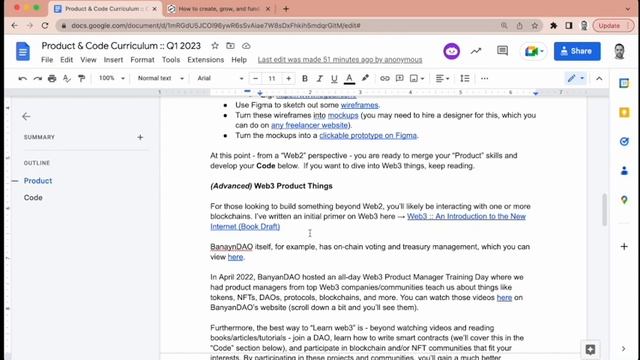Image resolution: width=640 pixels, height=360 pixels.
Task: Open the Google Meet call dropdown
Action: (x=533, y=51)
